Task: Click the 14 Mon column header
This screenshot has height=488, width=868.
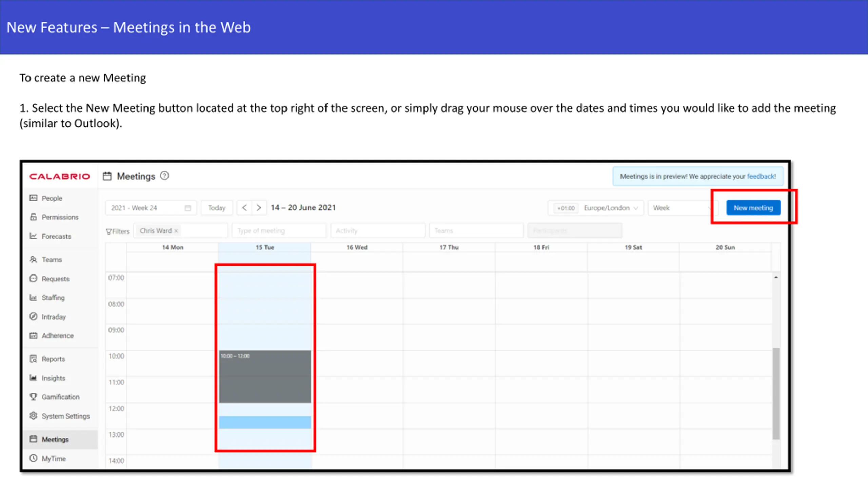Action: (173, 247)
